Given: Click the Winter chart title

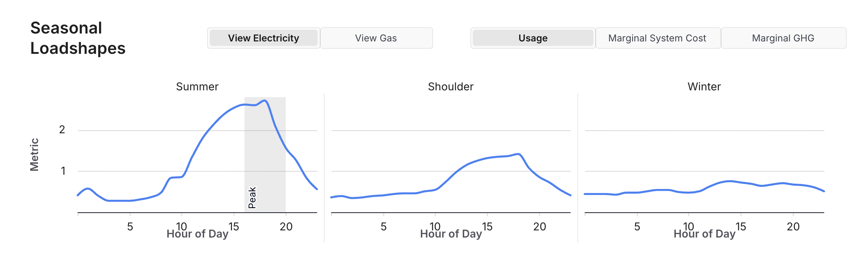Looking at the screenshot, I should pyautogui.click(x=704, y=87).
